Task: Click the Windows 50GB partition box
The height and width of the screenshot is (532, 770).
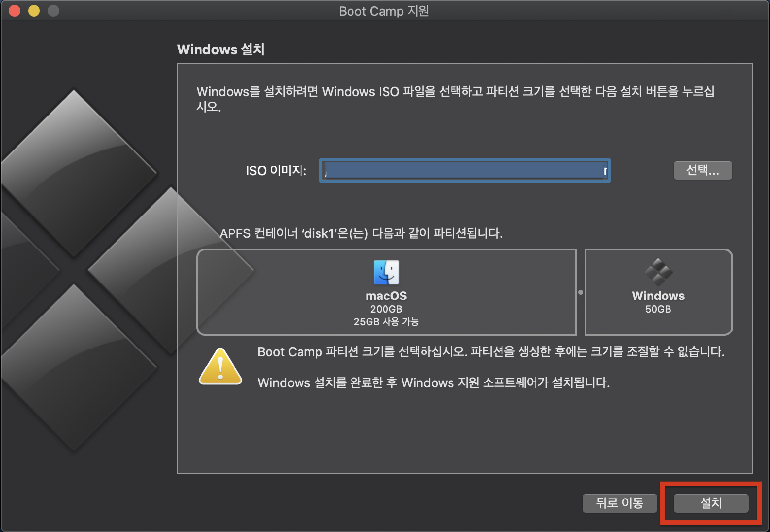Action: click(x=658, y=292)
